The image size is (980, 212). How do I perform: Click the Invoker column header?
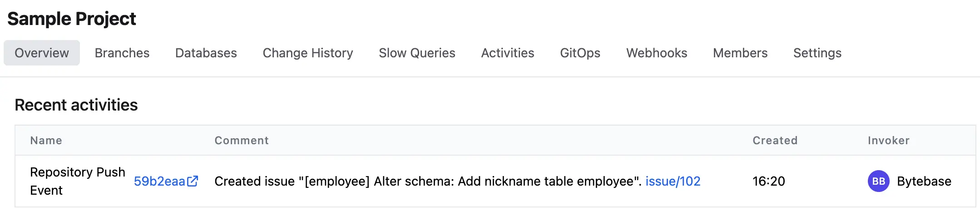[889, 141]
